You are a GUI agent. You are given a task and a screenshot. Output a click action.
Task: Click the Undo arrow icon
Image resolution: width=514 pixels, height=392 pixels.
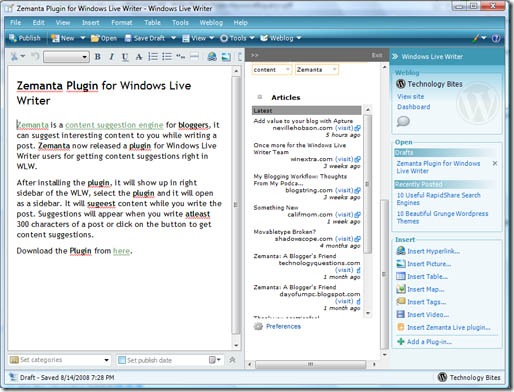point(35,57)
